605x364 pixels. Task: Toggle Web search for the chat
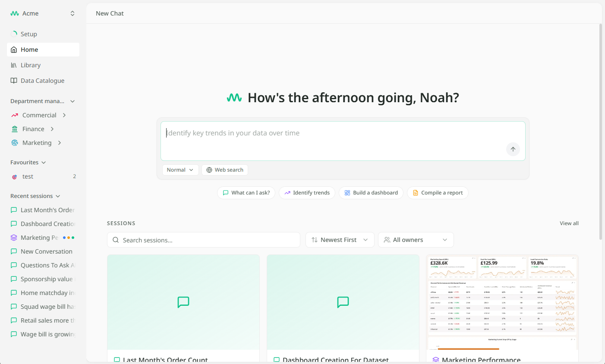pos(224,170)
